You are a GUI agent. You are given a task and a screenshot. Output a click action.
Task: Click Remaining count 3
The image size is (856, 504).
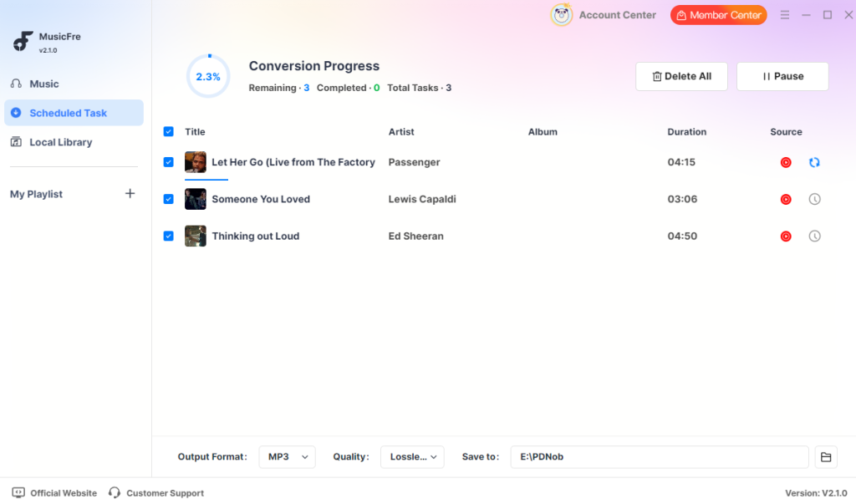(x=306, y=88)
